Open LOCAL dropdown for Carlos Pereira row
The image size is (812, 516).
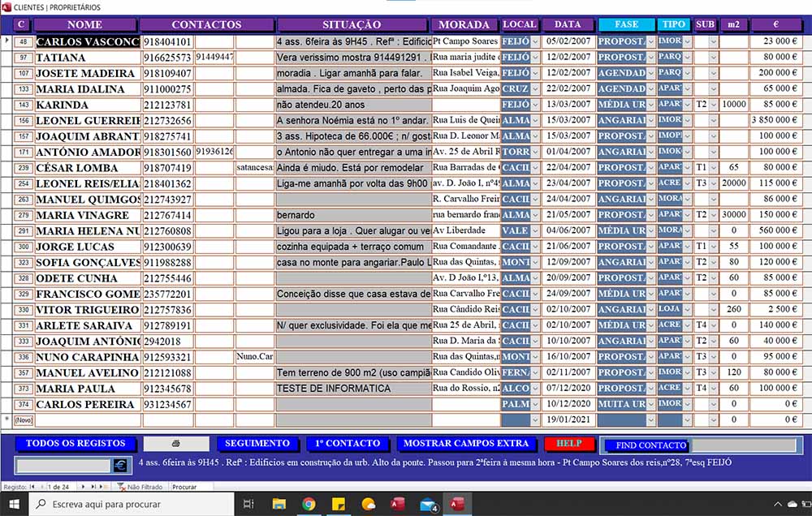pos(535,404)
